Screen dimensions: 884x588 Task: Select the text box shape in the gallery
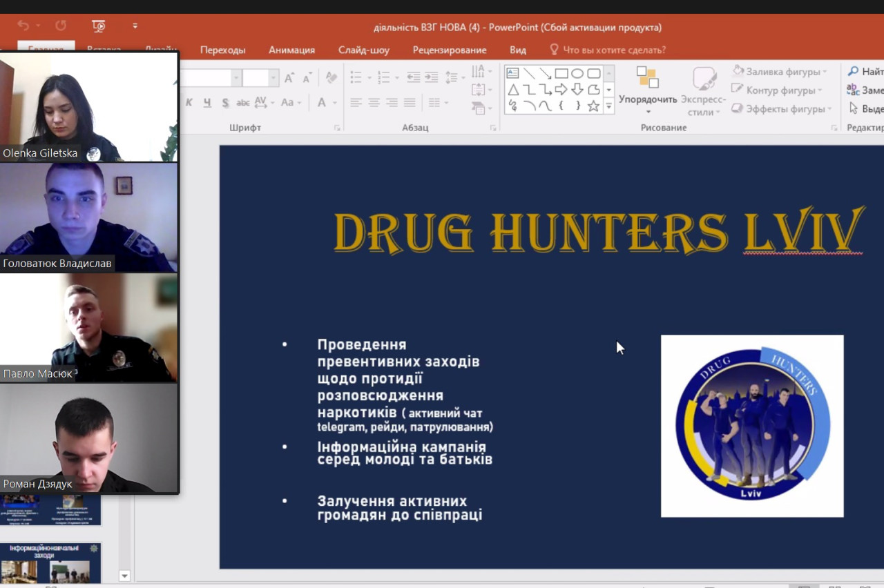pyautogui.click(x=512, y=73)
